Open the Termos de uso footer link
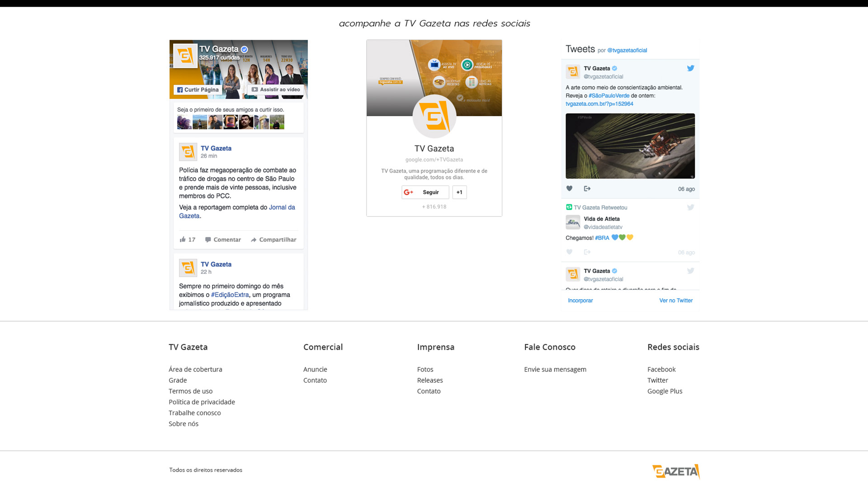The height and width of the screenshot is (488, 868). click(190, 391)
